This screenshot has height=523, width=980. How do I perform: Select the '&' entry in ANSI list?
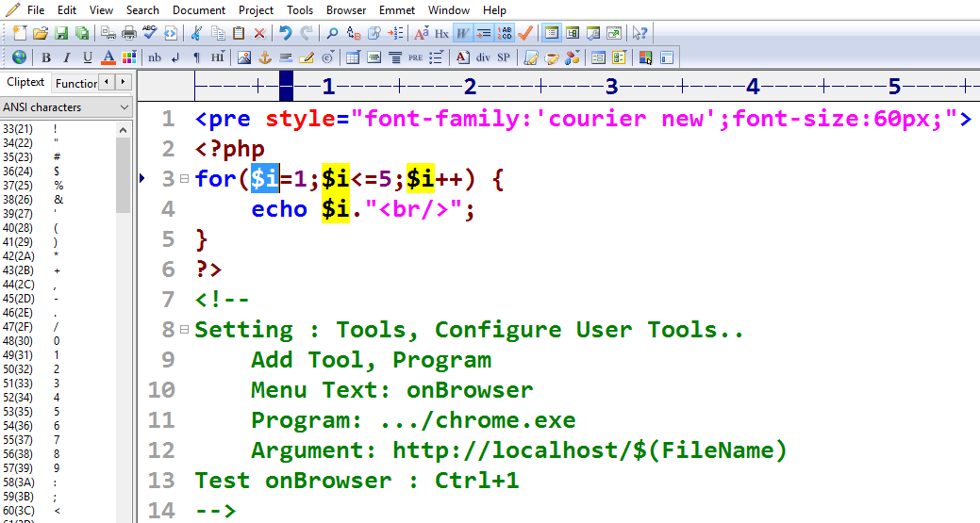58,200
